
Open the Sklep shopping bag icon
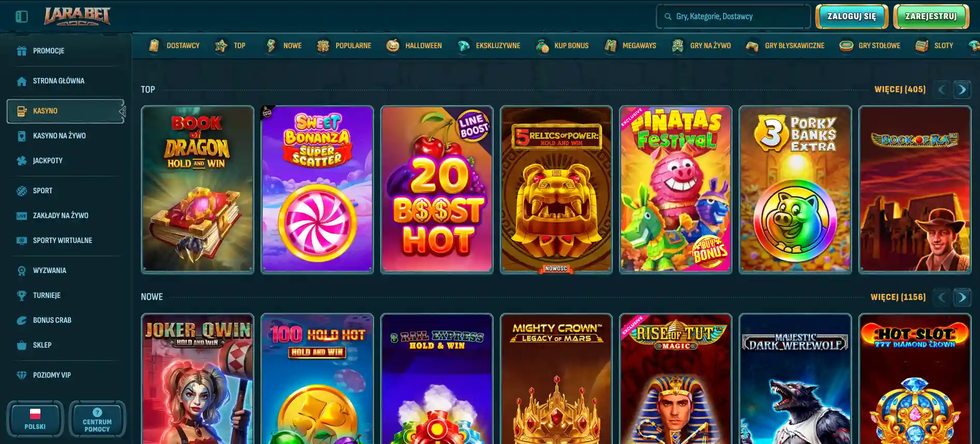(x=22, y=345)
